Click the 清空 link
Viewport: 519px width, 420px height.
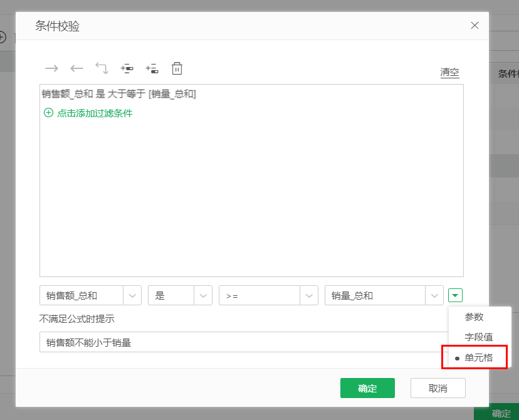(x=449, y=72)
